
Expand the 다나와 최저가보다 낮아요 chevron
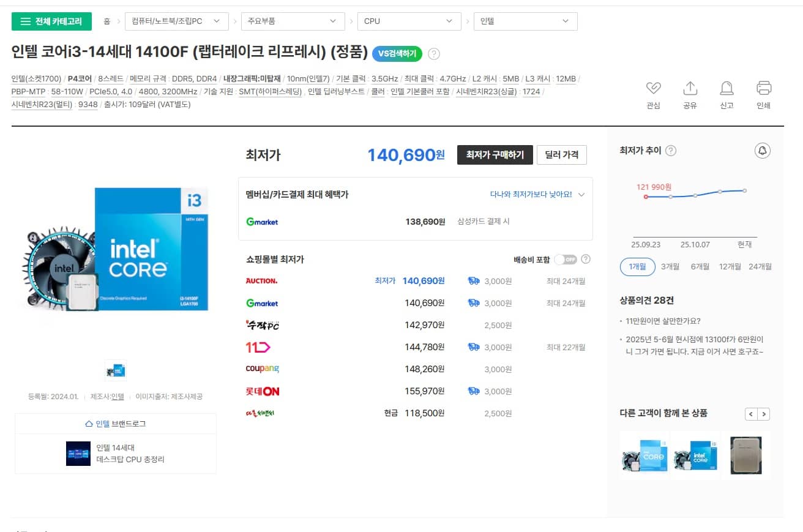(x=581, y=195)
